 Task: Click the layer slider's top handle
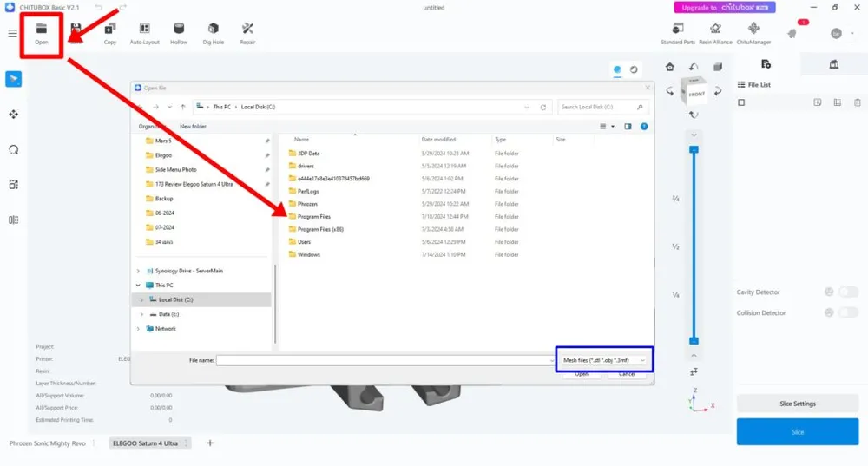point(693,150)
